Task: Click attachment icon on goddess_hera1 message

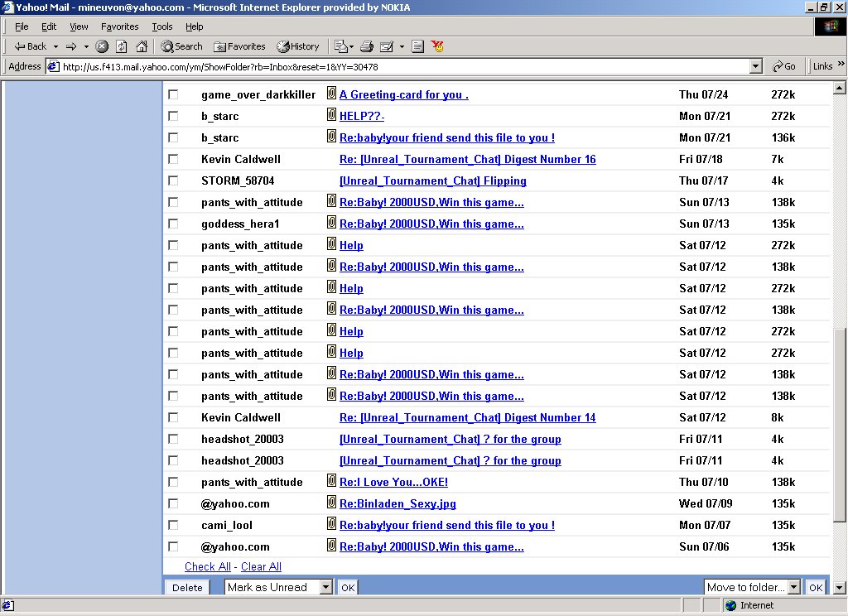Action: (x=331, y=222)
